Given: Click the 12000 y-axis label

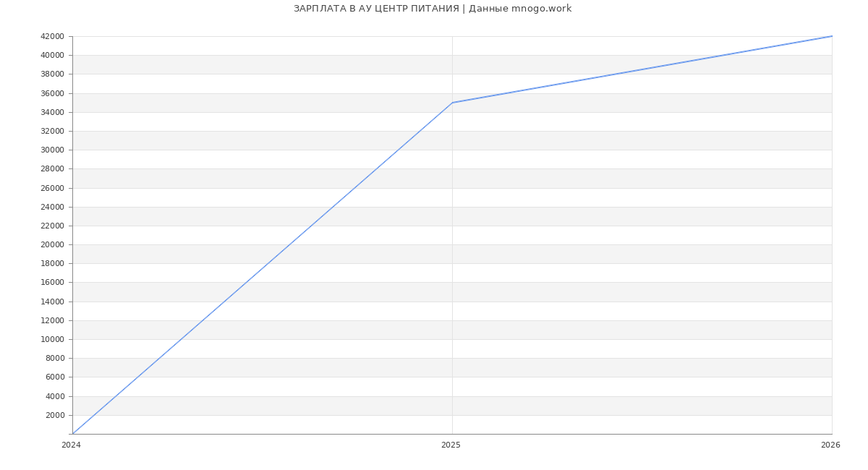Looking at the screenshot, I should tap(52, 320).
